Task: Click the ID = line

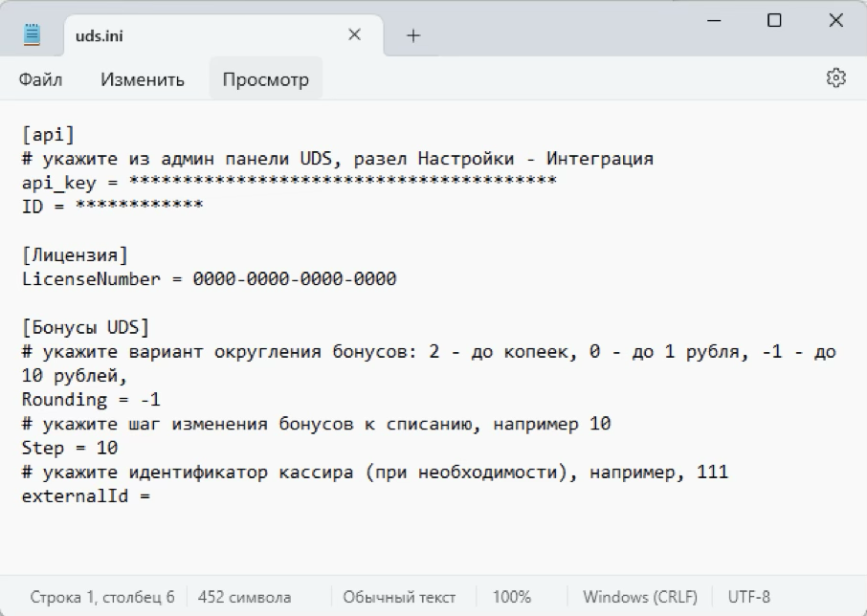Action: coord(112,206)
